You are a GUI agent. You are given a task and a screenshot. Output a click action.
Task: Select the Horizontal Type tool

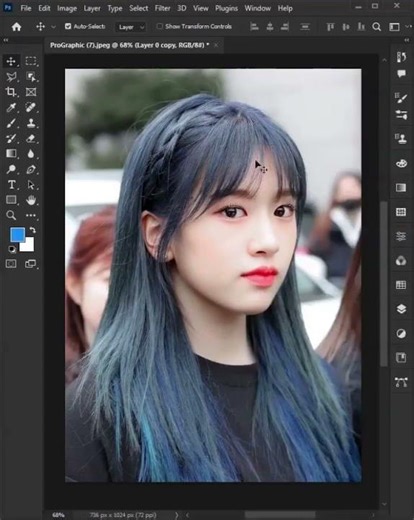pyautogui.click(x=11, y=185)
